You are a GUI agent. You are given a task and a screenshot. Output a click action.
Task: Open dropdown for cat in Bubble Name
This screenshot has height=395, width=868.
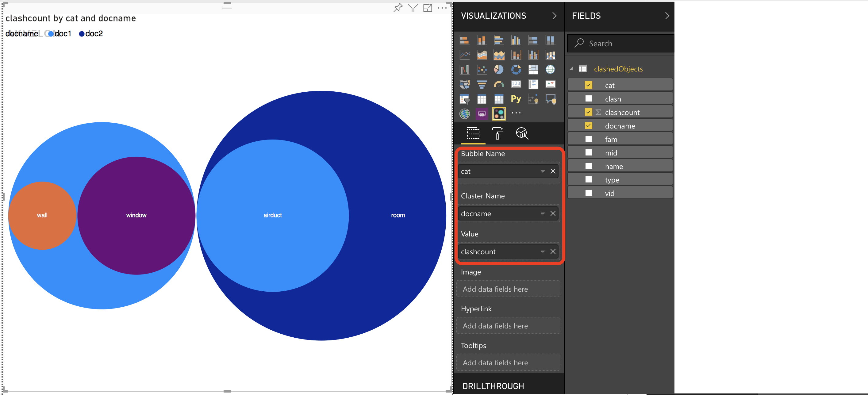click(543, 171)
